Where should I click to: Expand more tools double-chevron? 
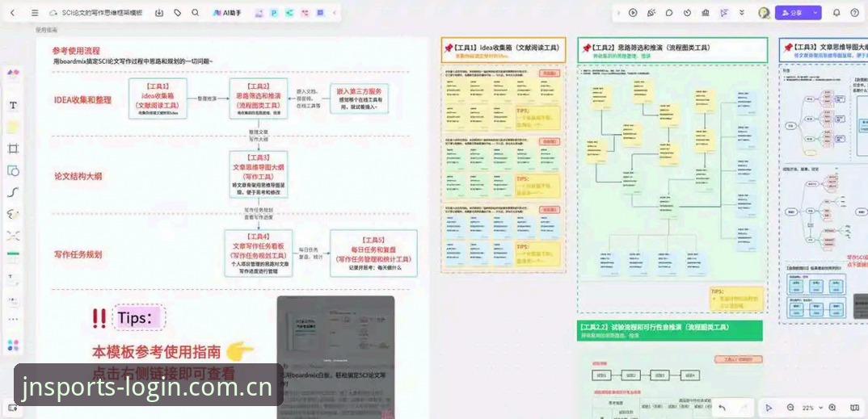tap(742, 13)
